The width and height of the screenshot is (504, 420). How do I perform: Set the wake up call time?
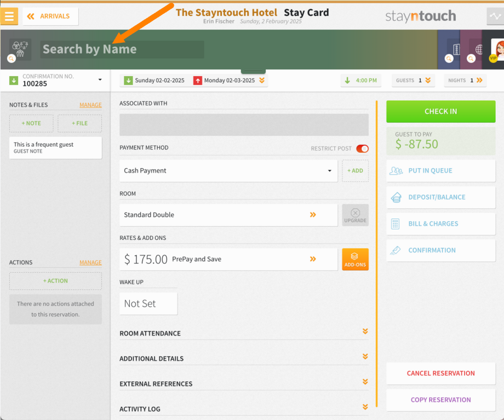pos(148,303)
